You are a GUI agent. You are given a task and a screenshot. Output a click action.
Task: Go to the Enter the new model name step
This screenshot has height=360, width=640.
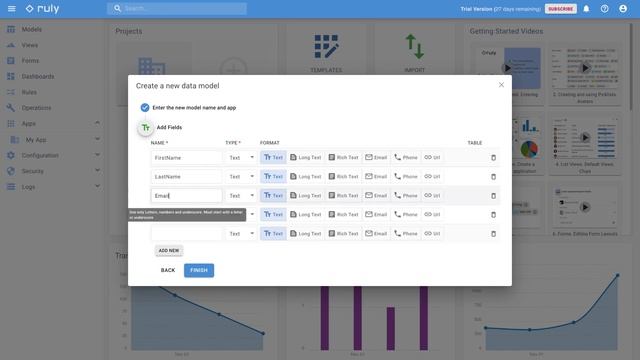click(194, 108)
